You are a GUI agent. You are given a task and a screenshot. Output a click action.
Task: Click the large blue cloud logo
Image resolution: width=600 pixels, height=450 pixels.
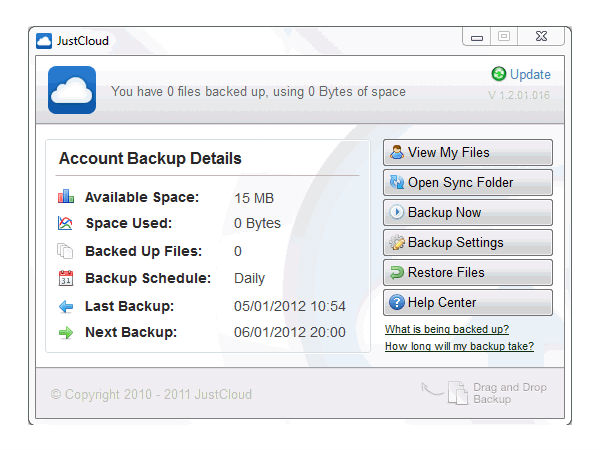click(x=72, y=90)
